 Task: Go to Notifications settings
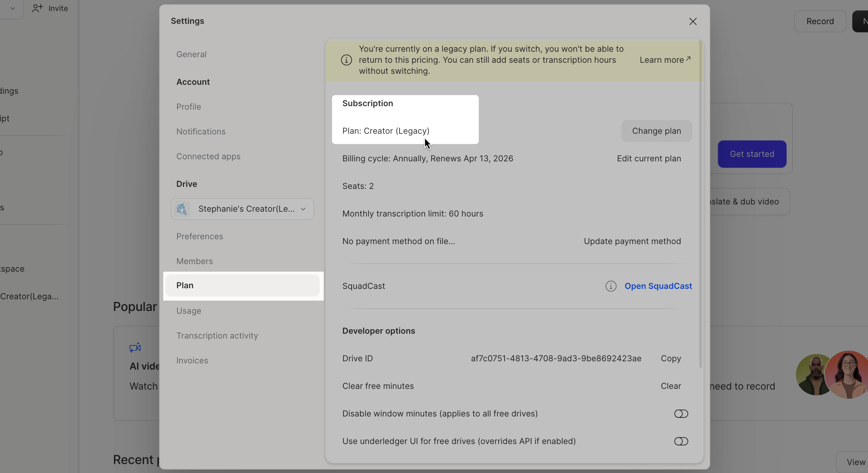tap(201, 131)
